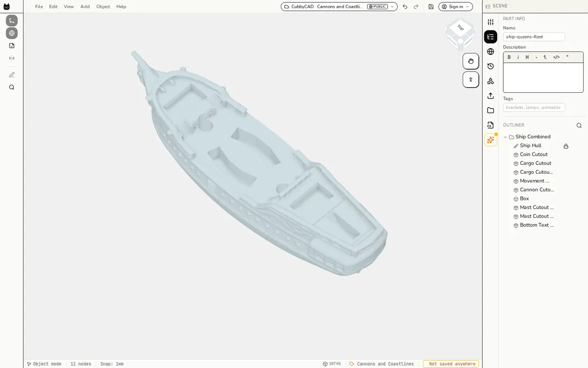The width and height of the screenshot is (588, 368).
Task: Select the Movement item in outliner
Action: [535, 181]
